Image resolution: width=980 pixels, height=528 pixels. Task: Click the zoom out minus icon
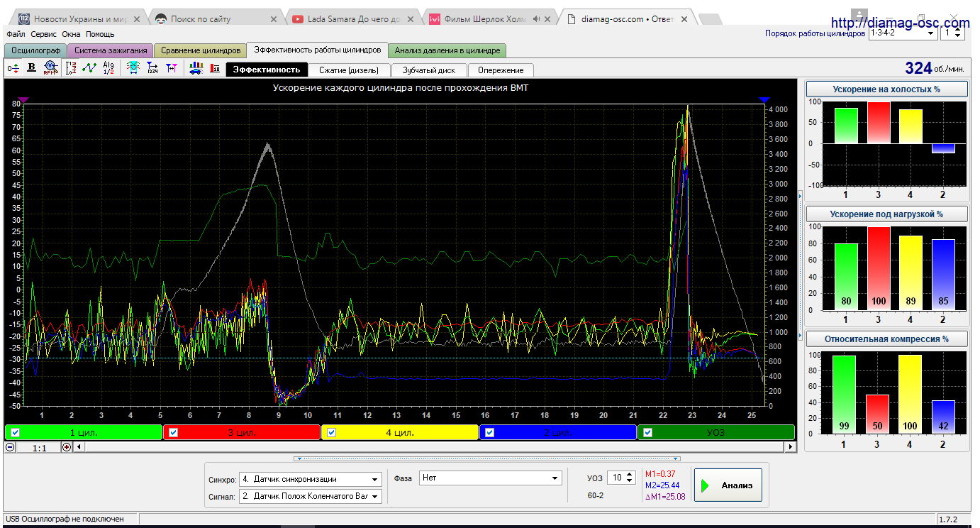(10, 447)
